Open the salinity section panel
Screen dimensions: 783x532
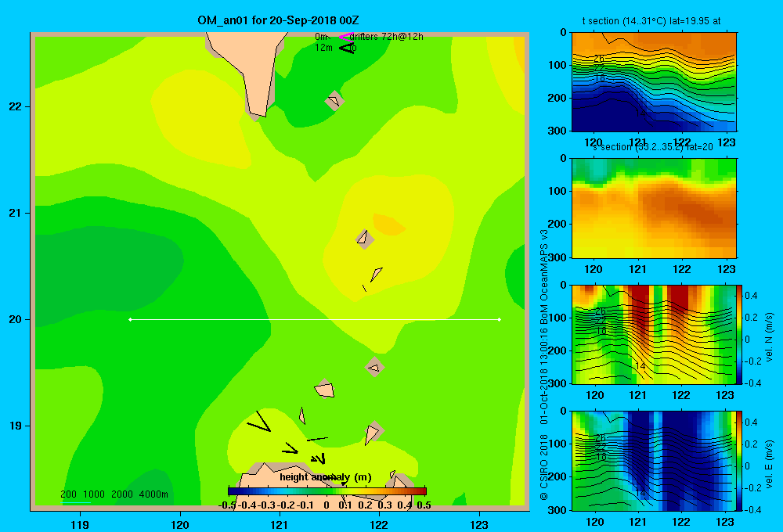point(654,208)
